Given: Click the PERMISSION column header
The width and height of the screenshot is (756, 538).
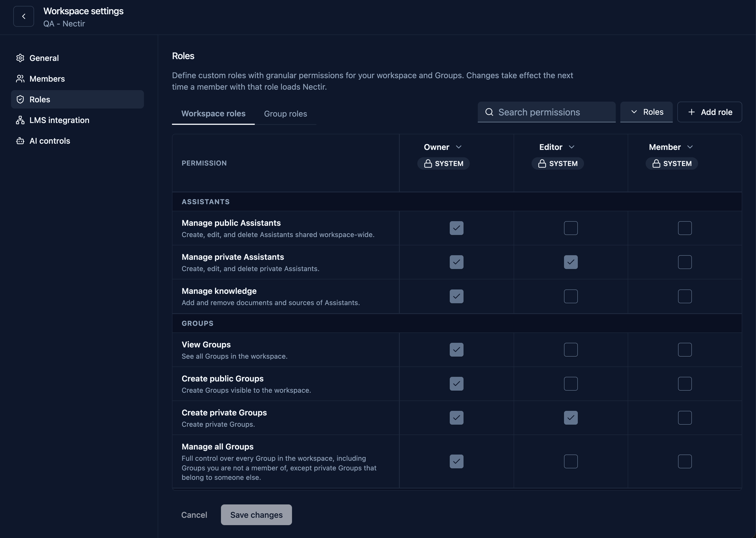Looking at the screenshot, I should [x=204, y=163].
